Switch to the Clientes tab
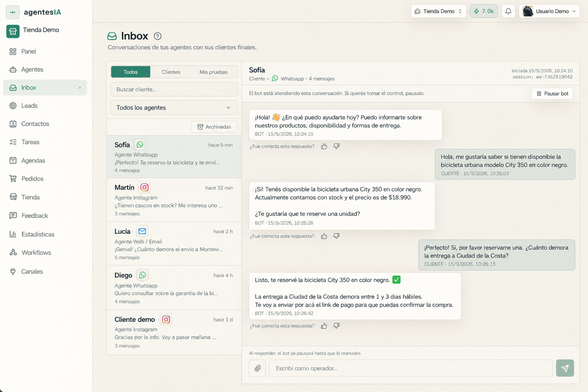This screenshot has height=392, width=588. [x=171, y=72]
